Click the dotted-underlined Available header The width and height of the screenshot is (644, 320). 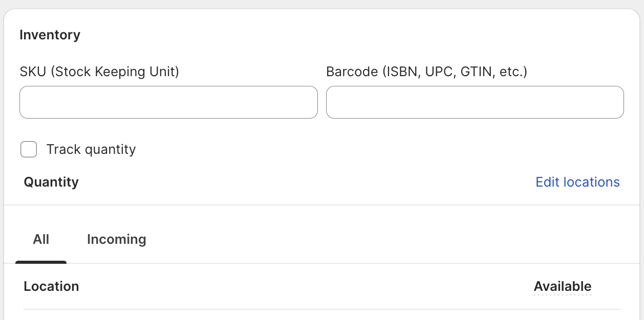[563, 286]
